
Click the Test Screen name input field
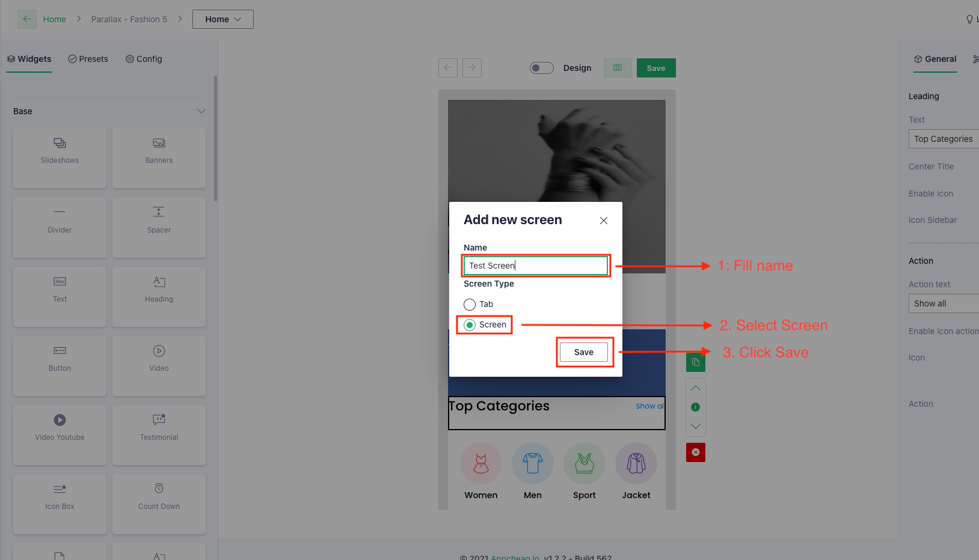[535, 265]
